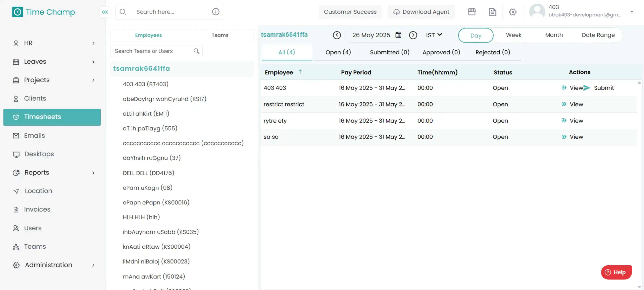This screenshot has height=290, width=644.
Task: Select the Week view toggle
Action: point(514,35)
